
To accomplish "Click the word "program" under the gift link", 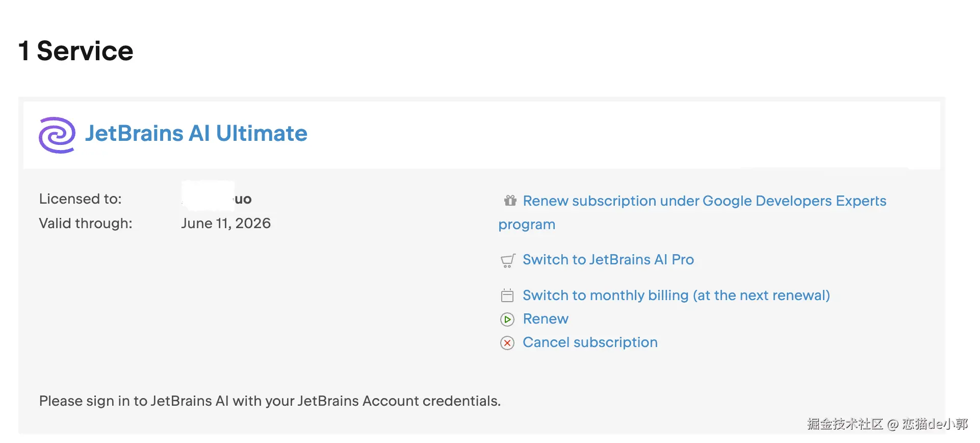I will pos(527,225).
